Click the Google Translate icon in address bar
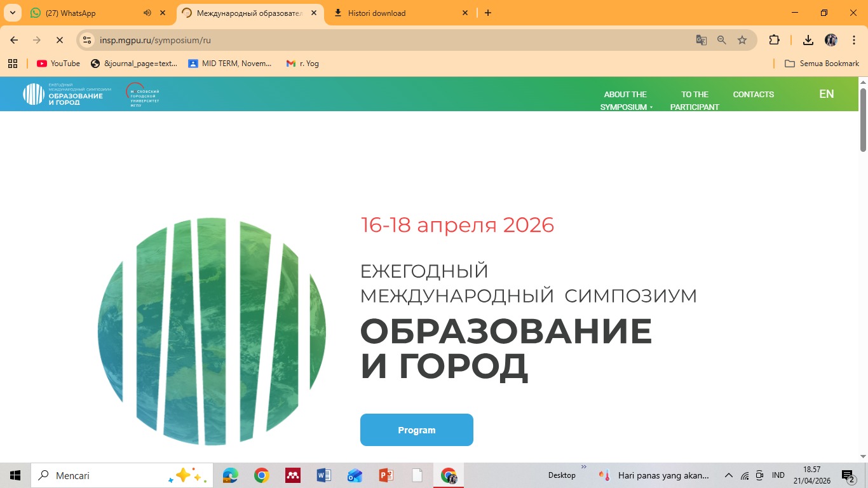This screenshot has width=868, height=488. pyautogui.click(x=701, y=40)
